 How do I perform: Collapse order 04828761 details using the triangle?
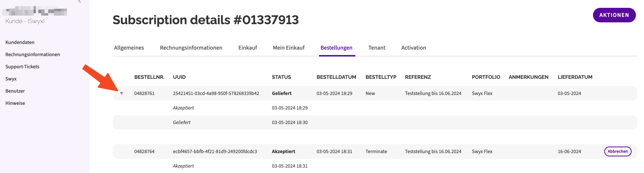pyautogui.click(x=122, y=93)
